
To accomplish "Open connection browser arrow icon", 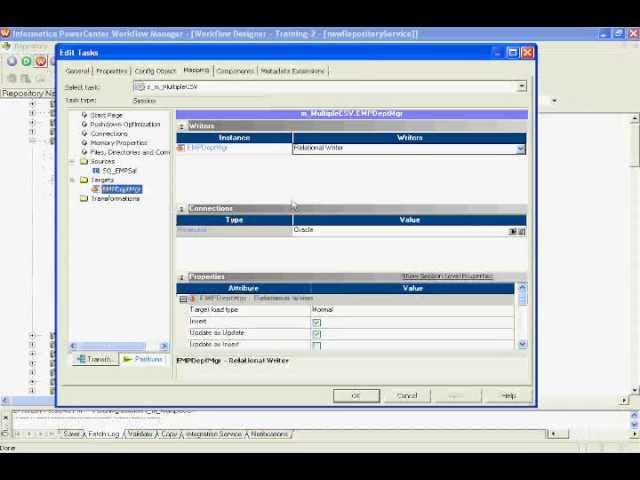I will [x=513, y=231].
